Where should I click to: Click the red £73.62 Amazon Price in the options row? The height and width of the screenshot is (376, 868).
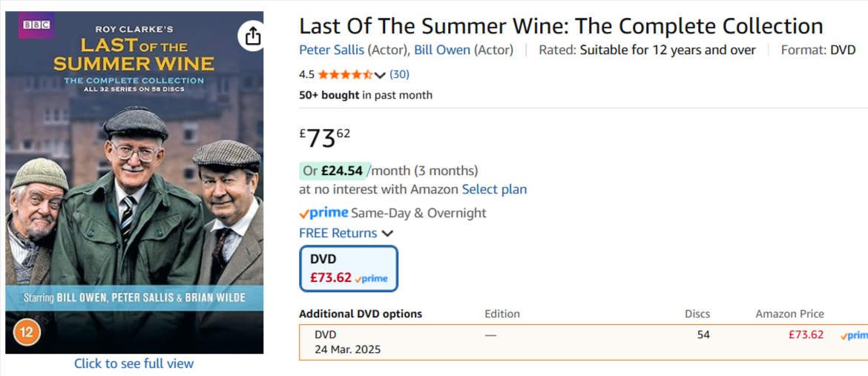806,334
